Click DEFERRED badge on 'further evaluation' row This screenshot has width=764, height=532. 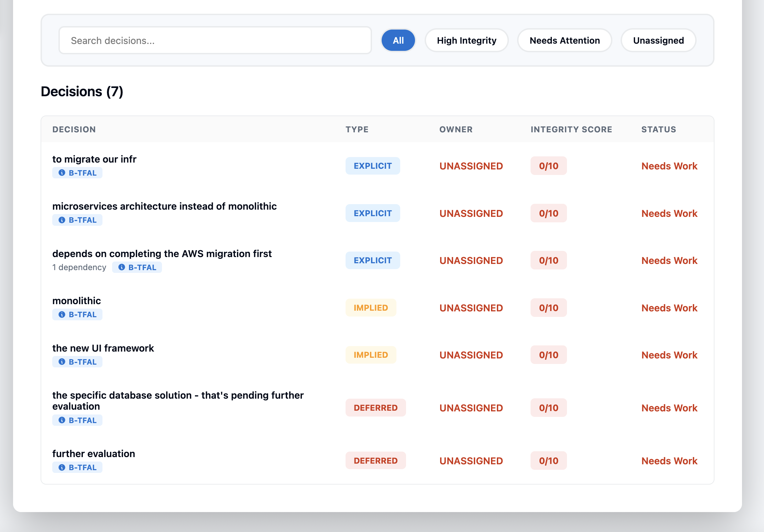coord(375,461)
